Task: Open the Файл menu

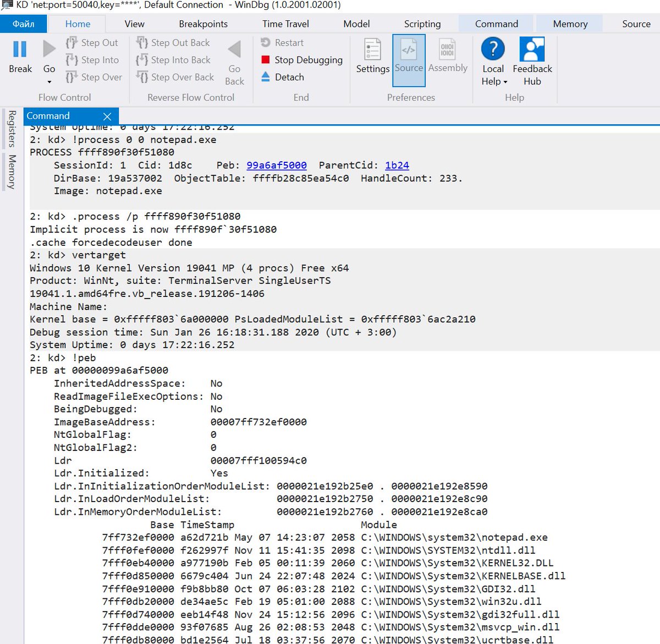Action: 24,24
